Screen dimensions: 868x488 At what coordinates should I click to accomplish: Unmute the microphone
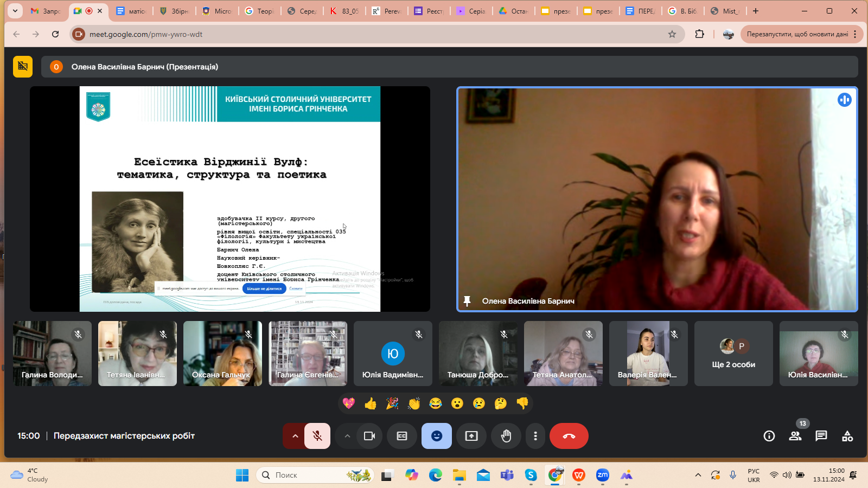[317, 436]
